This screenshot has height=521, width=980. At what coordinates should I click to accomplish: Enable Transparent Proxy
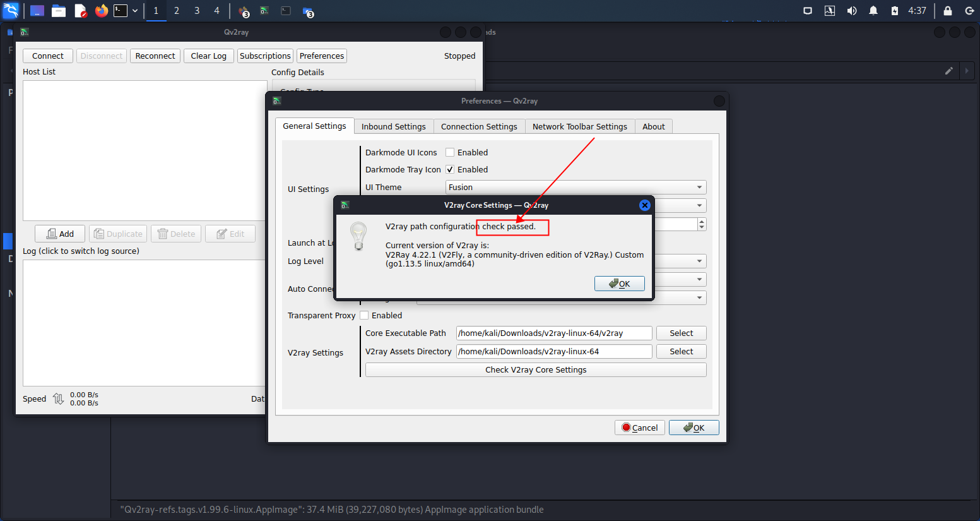pos(364,315)
